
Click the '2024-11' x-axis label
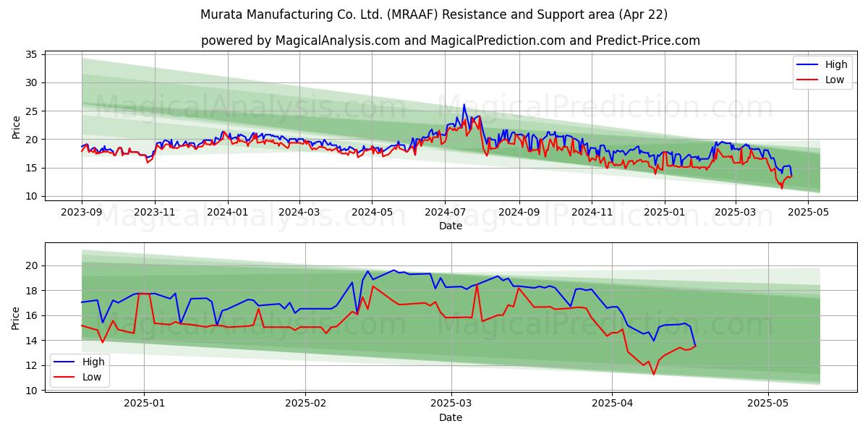591,212
